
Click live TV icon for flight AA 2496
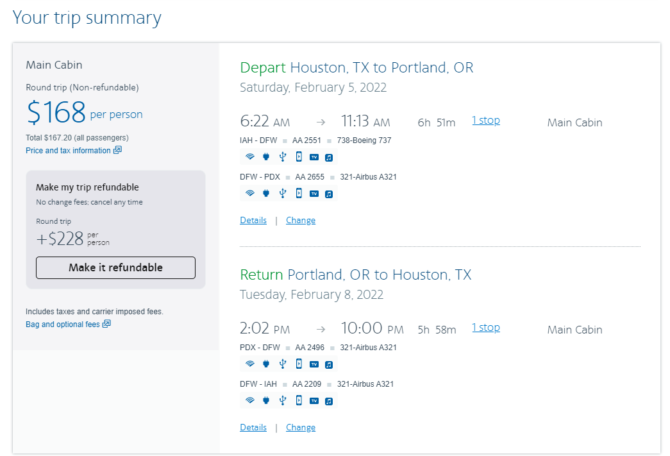point(314,365)
